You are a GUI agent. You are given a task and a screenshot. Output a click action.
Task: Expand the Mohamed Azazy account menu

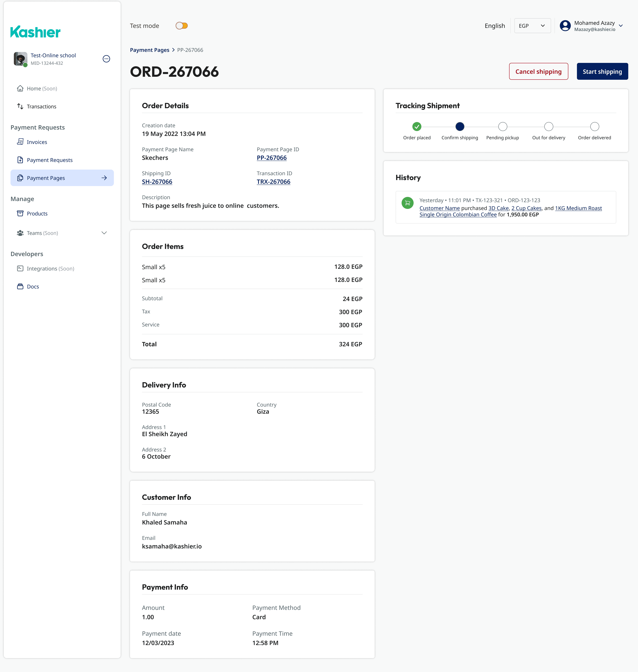tap(621, 26)
